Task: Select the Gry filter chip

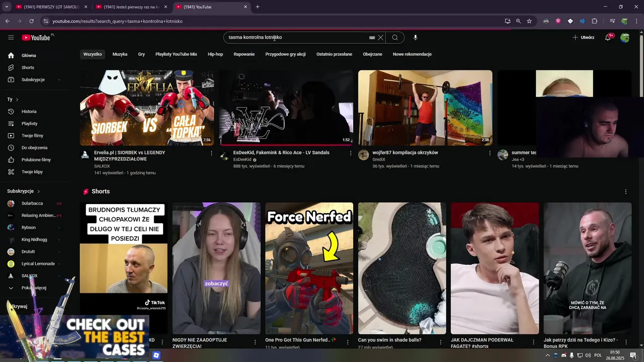Action: click(141, 54)
